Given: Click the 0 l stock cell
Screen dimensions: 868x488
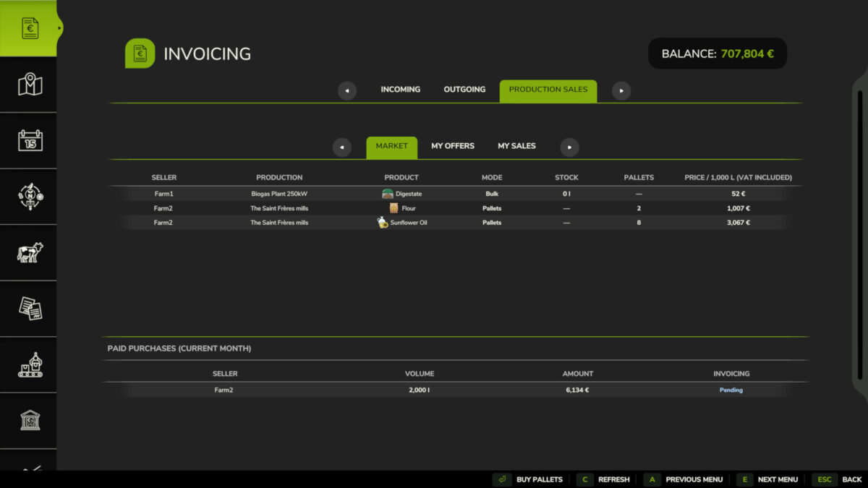Looking at the screenshot, I should pyautogui.click(x=566, y=194).
